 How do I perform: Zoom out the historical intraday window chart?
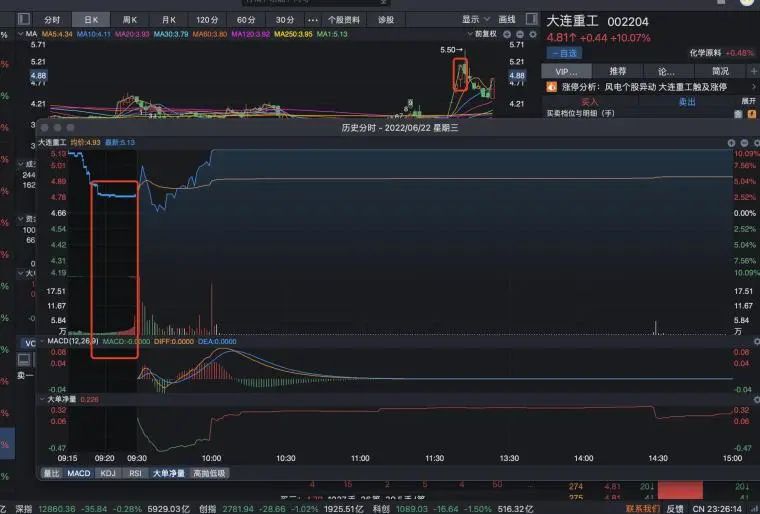pos(744,143)
